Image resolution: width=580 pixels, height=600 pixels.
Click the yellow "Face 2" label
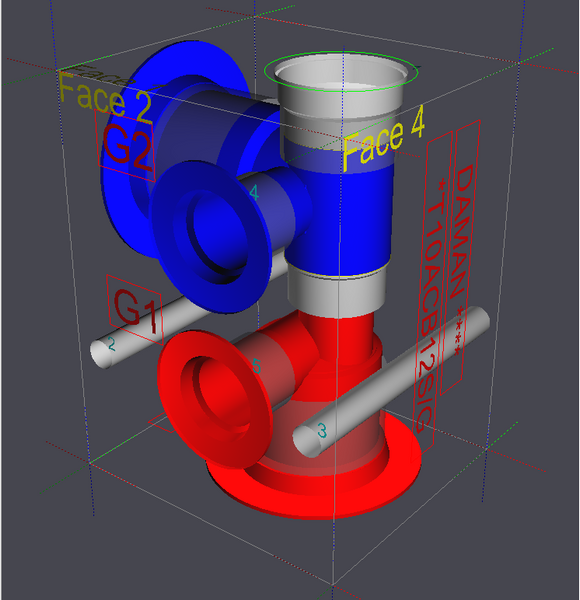105,99
